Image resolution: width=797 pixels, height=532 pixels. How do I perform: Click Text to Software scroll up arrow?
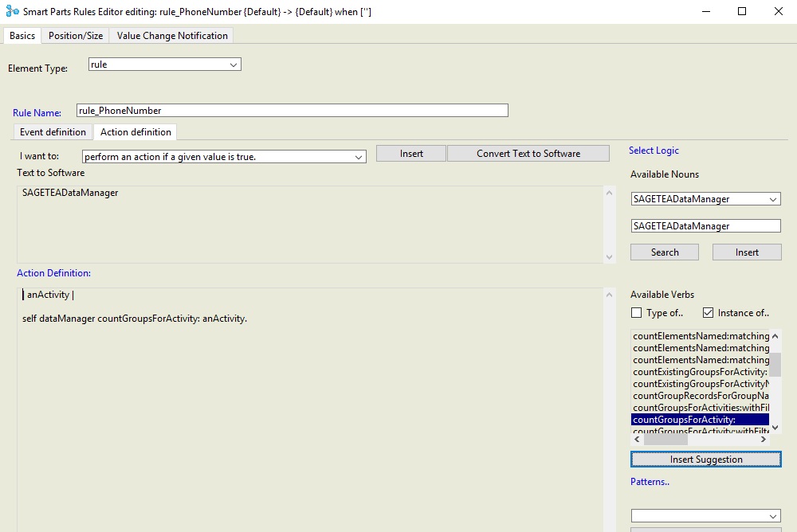610,193
